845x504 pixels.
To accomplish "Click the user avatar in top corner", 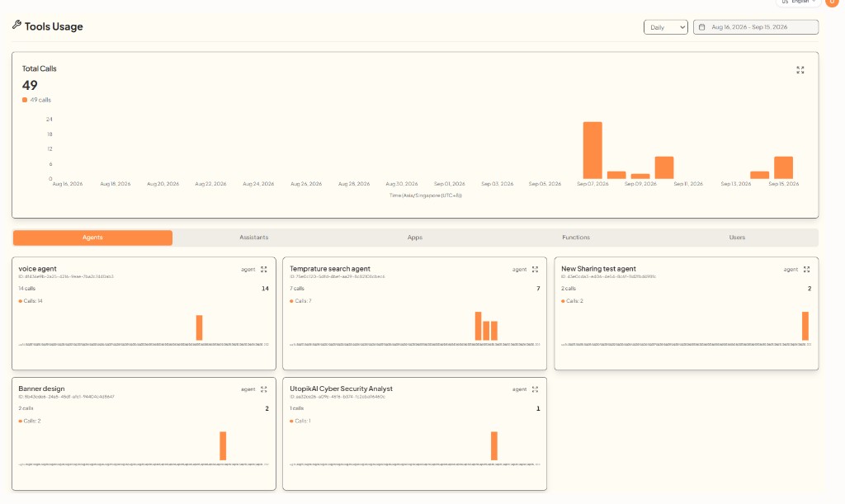I will pos(833,2).
